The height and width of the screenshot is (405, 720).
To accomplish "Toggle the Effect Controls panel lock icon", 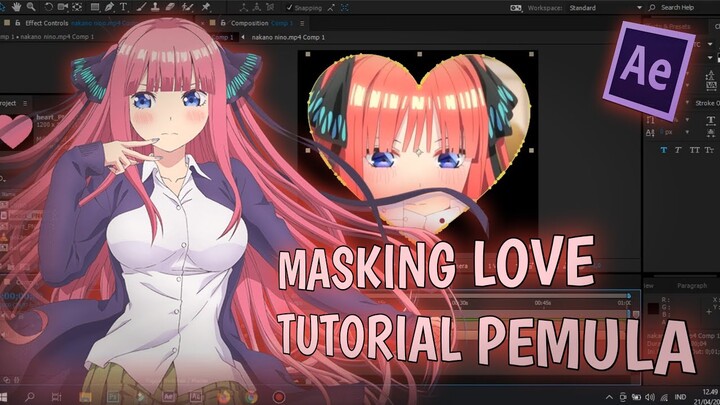I will coord(17,22).
